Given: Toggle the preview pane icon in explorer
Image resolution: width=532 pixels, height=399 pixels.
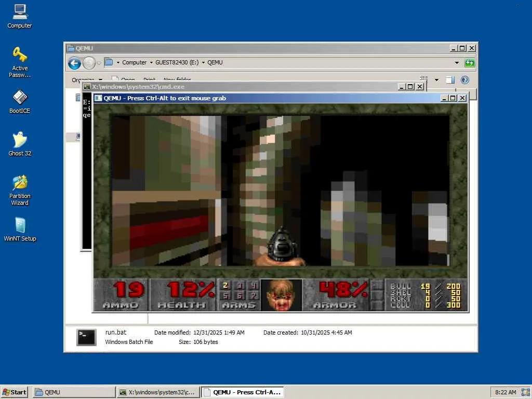Looking at the screenshot, I should pyautogui.click(x=450, y=80).
